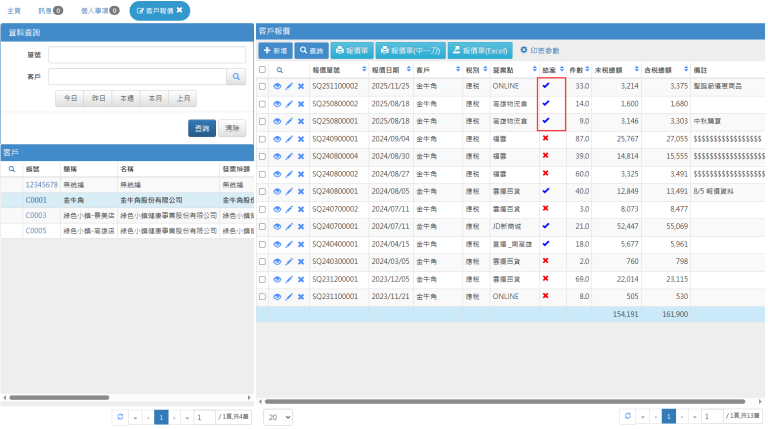768x429 pixels.
Task: Switch to the 主頁 tab
Action: (14, 10)
